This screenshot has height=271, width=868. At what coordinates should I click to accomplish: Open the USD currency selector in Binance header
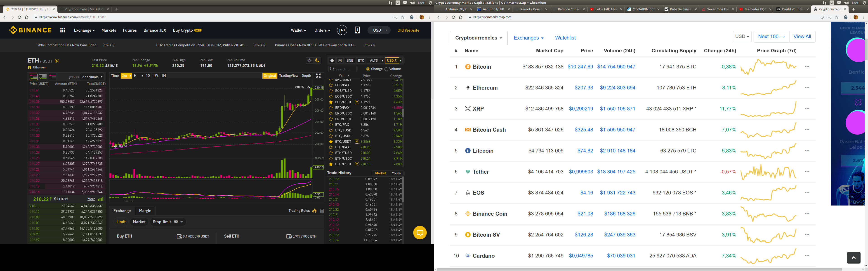[x=380, y=30]
